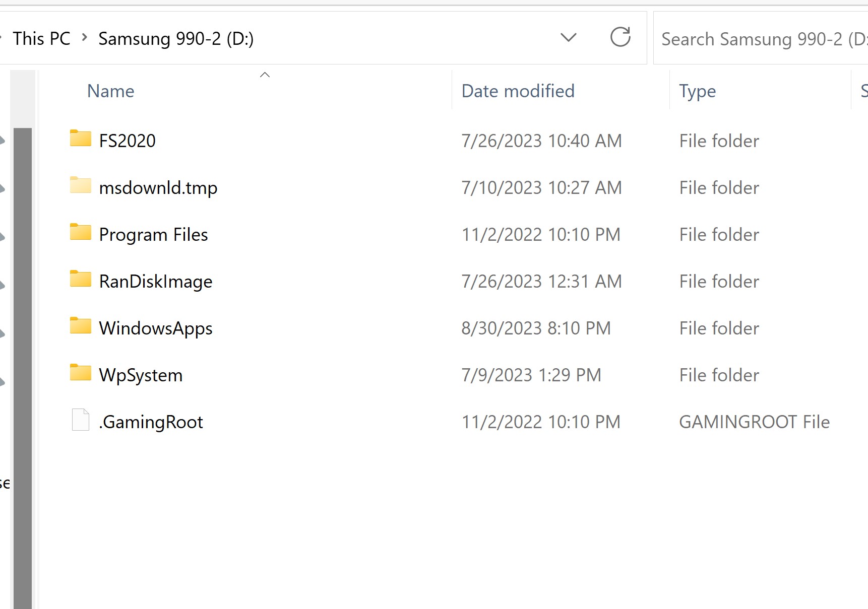Select the .GamingRoot file name
Image resolution: width=868 pixels, height=609 pixels.
pos(151,422)
